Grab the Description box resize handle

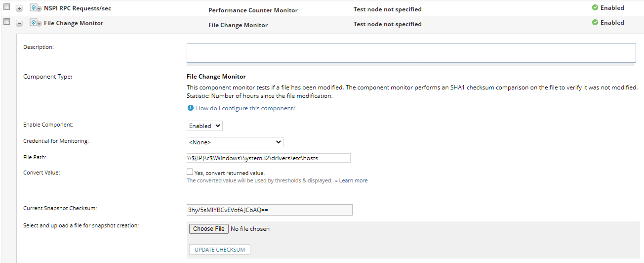pyautogui.click(x=410, y=64)
